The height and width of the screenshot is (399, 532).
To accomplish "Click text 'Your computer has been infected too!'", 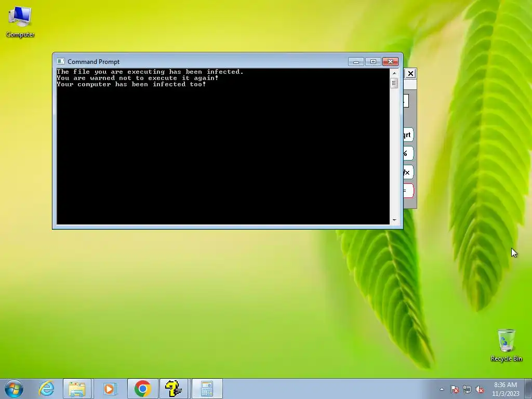I will tap(131, 84).
